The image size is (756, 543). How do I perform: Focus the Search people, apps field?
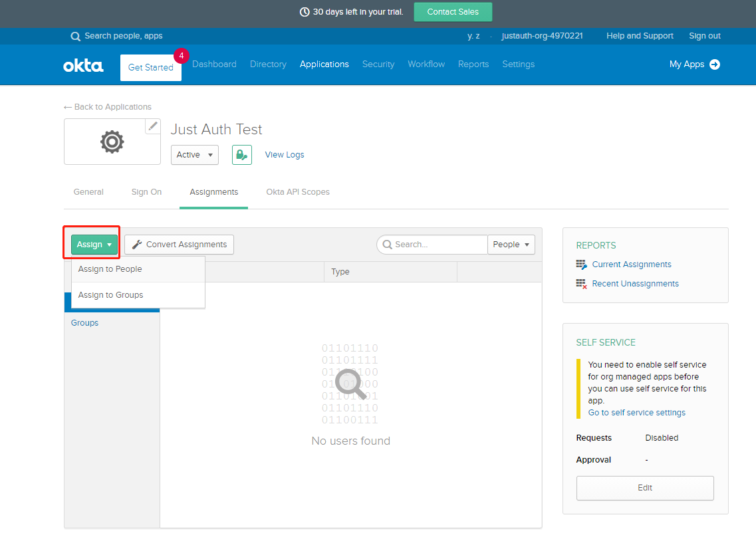pyautogui.click(x=124, y=36)
